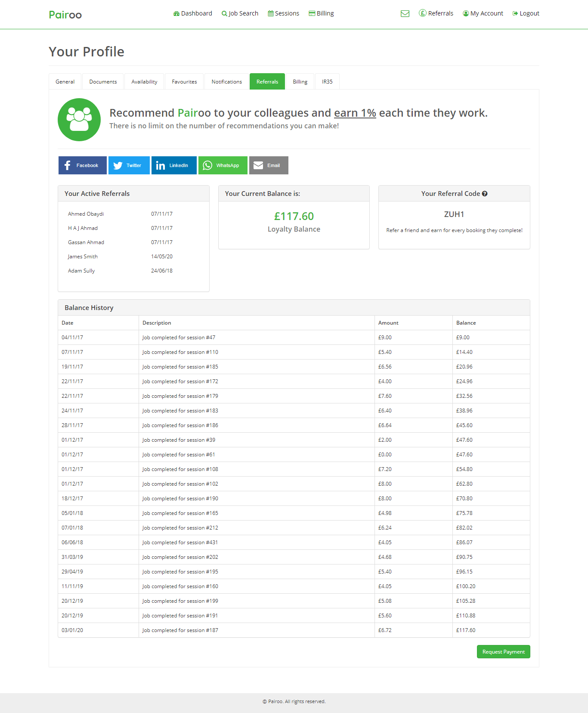Switch to the General tab
The width and height of the screenshot is (588, 713).
tap(65, 82)
